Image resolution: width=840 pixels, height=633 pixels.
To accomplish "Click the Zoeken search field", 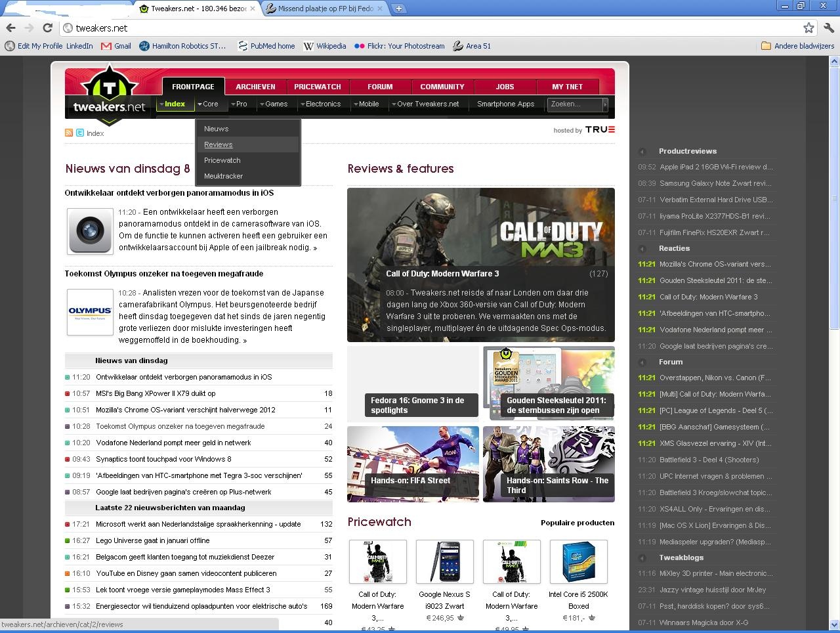I will pyautogui.click(x=575, y=104).
